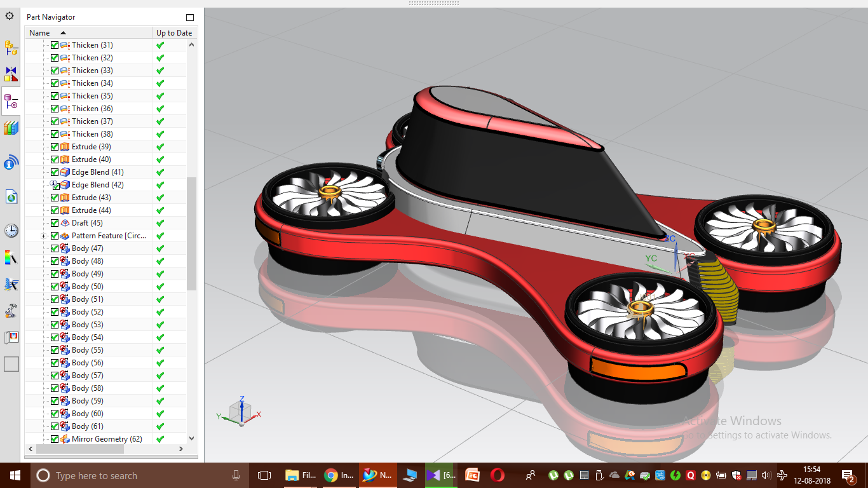Screen dimensions: 868x488
Task: Open the System Materials color icon
Action: pos(11,258)
